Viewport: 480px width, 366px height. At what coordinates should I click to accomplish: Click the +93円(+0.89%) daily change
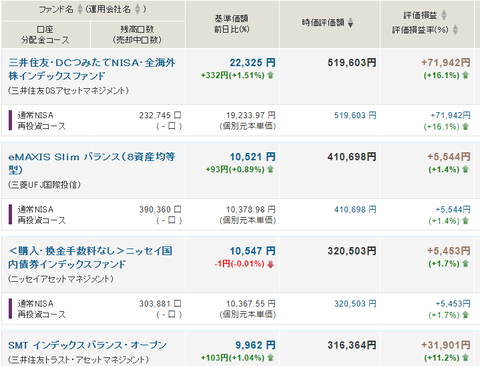coord(235,169)
